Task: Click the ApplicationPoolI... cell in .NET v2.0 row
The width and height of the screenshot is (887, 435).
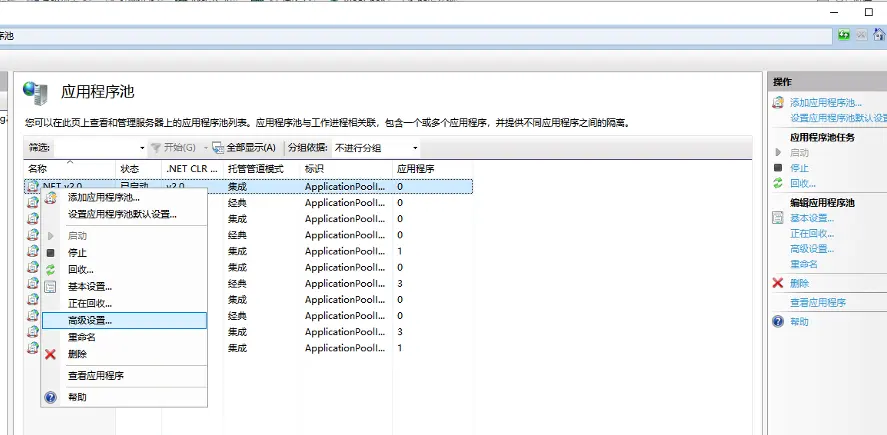Action: 345,186
